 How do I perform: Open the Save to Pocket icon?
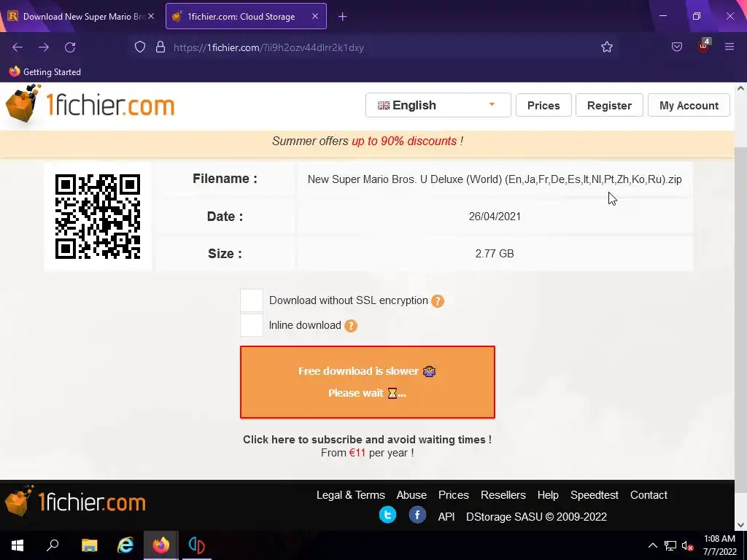(x=676, y=47)
